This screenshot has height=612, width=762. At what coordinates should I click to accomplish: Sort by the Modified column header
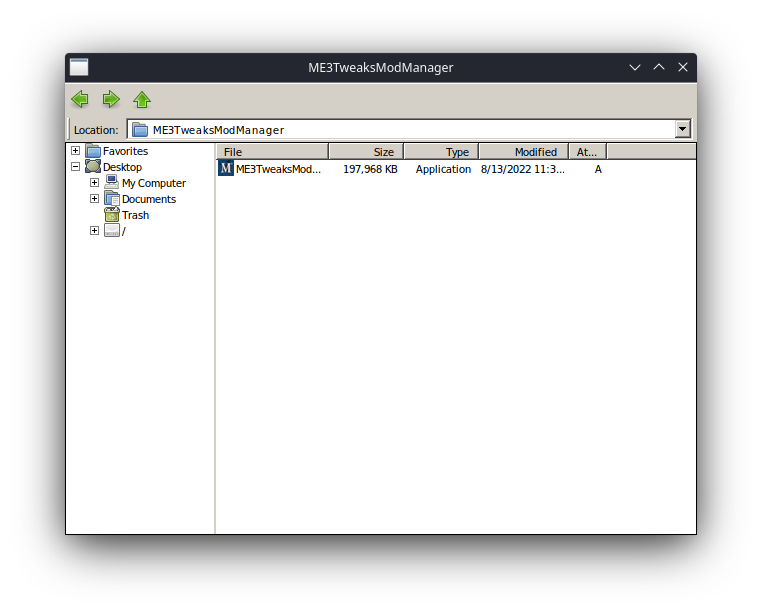coord(523,152)
